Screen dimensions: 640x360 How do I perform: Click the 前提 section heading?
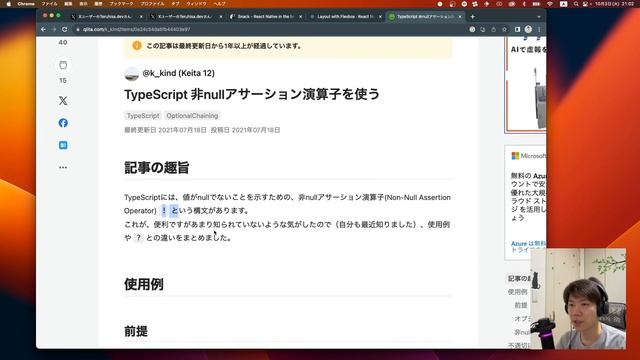coord(136,331)
